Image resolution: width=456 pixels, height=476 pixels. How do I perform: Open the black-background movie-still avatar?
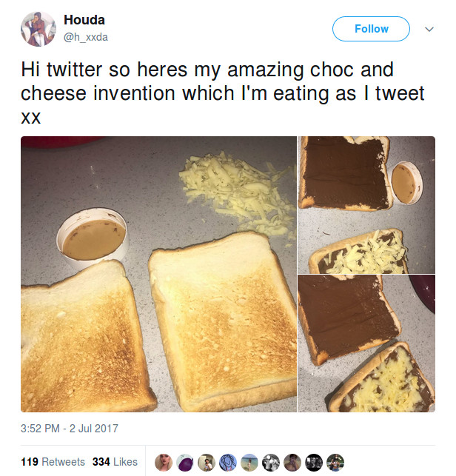314,463
